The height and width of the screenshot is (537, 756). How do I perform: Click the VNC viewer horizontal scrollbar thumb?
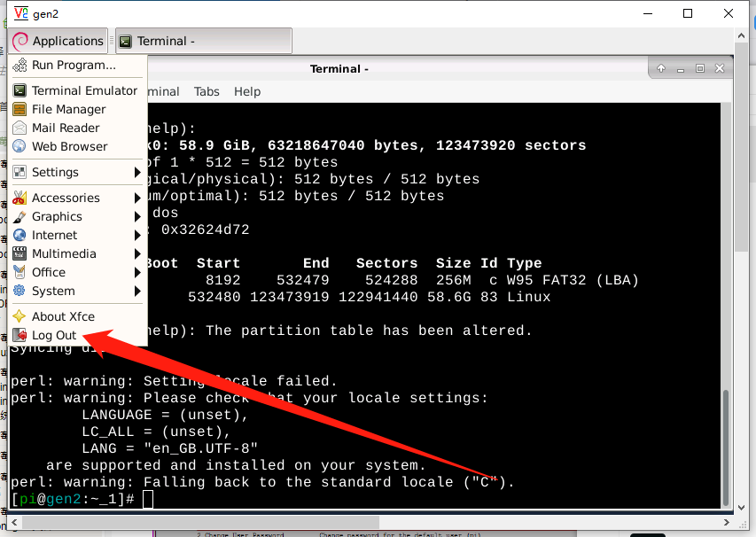pos(200,522)
